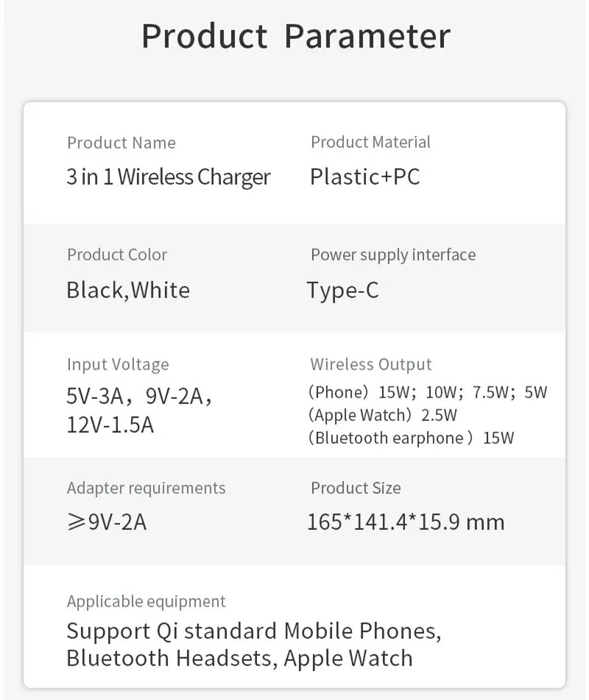
Task: Select the Wireless Output label
Action: [x=370, y=364]
